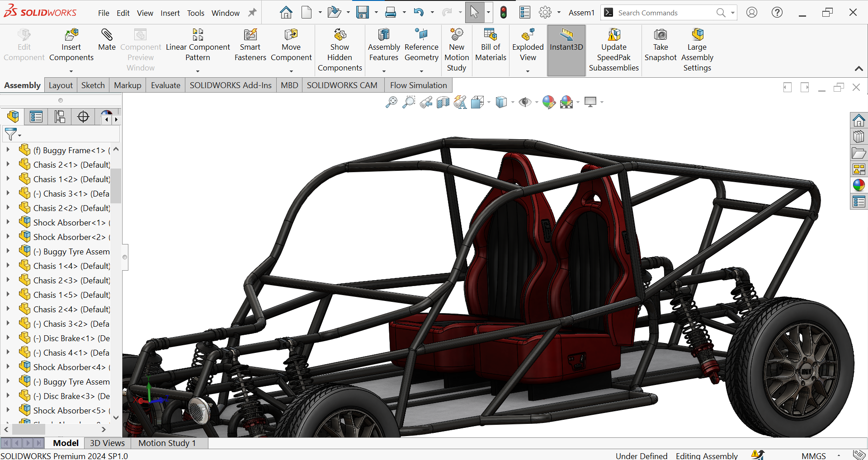Open Reference Geometry tool
Viewport: 868px width, 460px height.
tap(421, 45)
